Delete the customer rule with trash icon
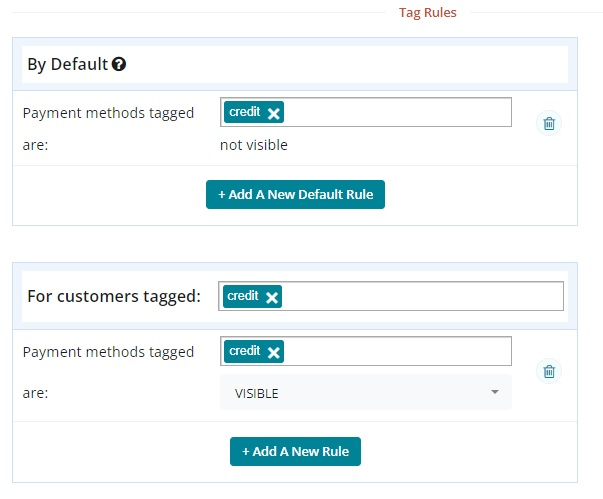The height and width of the screenshot is (499, 603). point(548,372)
